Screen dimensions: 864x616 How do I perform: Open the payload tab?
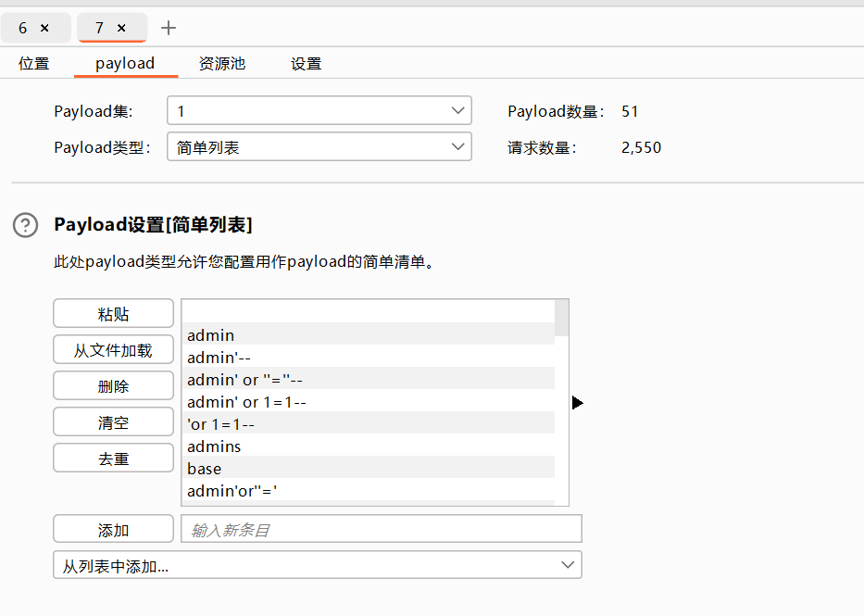pyautogui.click(x=125, y=63)
